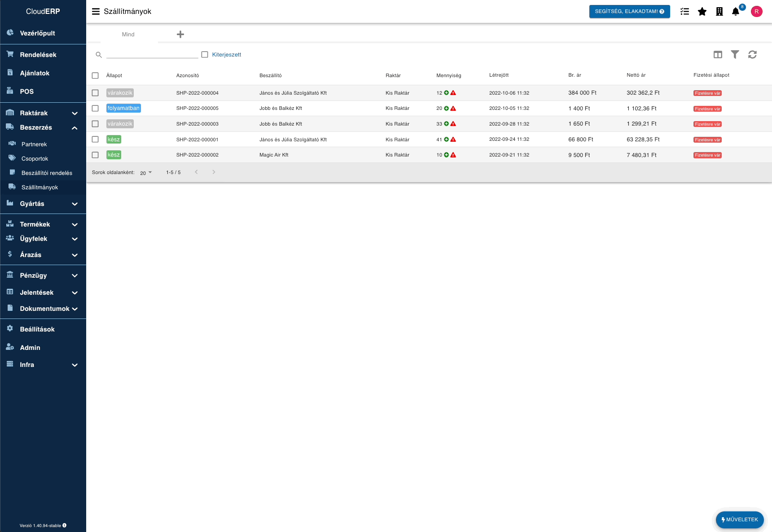Click into the search input field
The image size is (772, 532).
coord(152,54)
